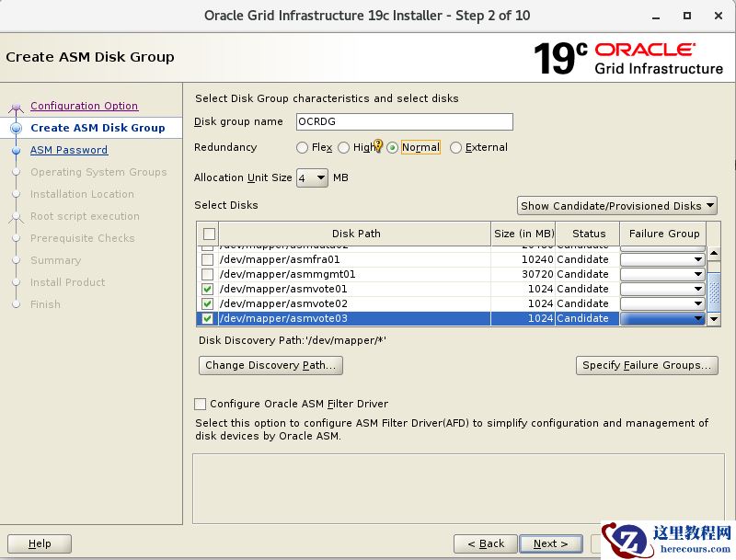Open Show Candidate/Provisioned Disks dropdown
Viewport: 736px width, 560px height.
click(x=616, y=205)
